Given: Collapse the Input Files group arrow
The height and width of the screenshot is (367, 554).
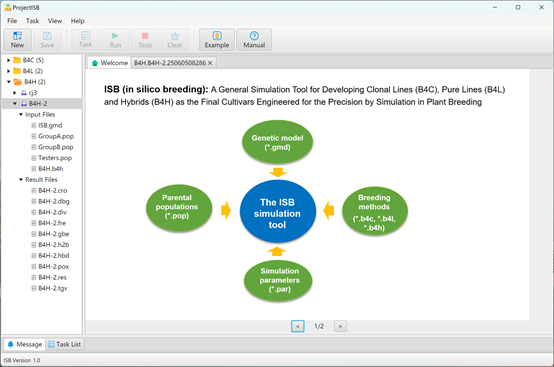Looking at the screenshot, I should [20, 114].
